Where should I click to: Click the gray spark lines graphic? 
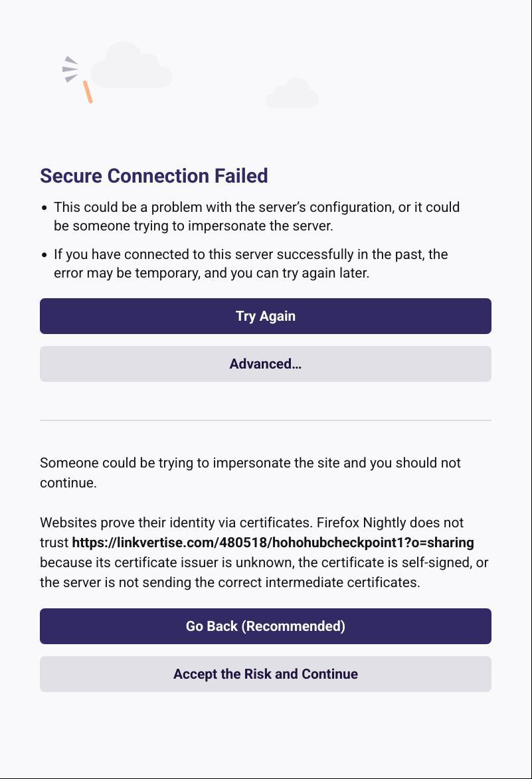[70, 69]
